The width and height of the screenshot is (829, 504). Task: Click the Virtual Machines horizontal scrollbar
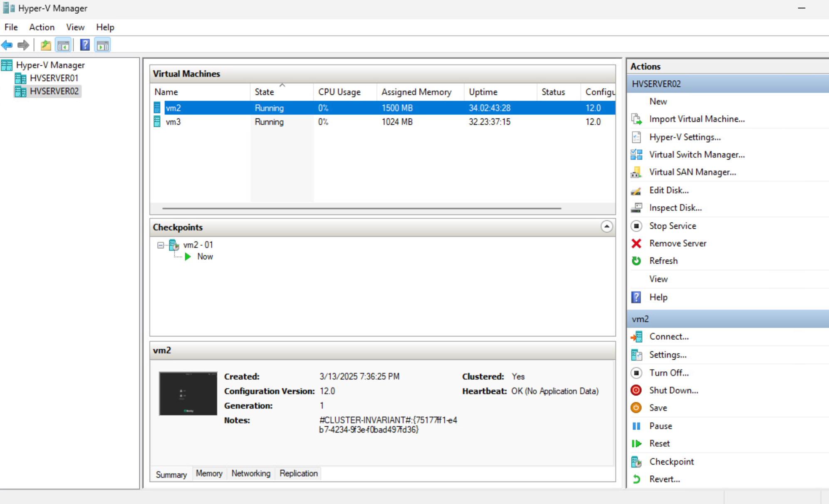361,208
